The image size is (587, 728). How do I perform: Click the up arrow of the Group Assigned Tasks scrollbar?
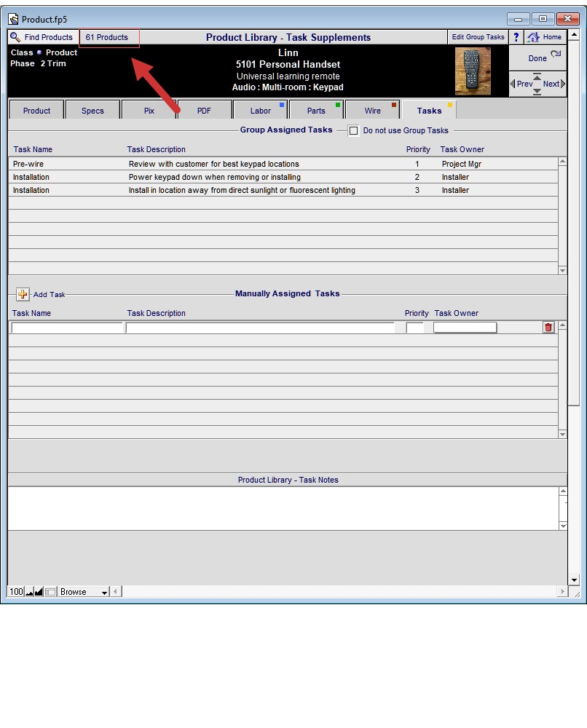[563, 162]
